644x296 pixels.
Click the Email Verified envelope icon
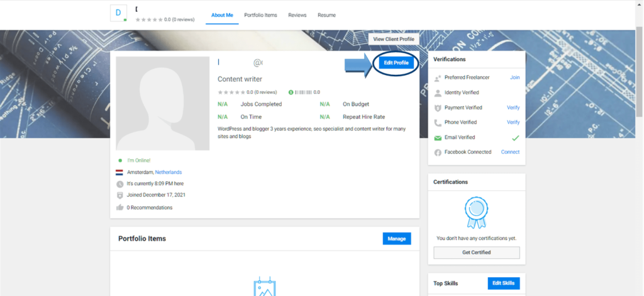(438, 138)
